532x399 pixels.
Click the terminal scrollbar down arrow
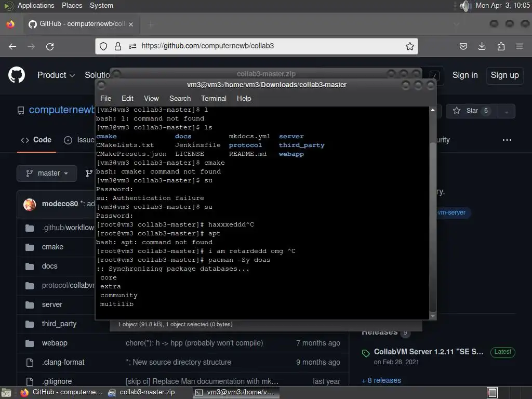coord(433,316)
